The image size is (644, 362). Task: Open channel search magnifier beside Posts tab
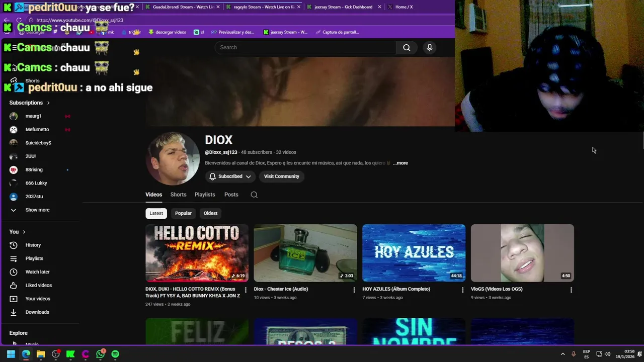click(254, 195)
